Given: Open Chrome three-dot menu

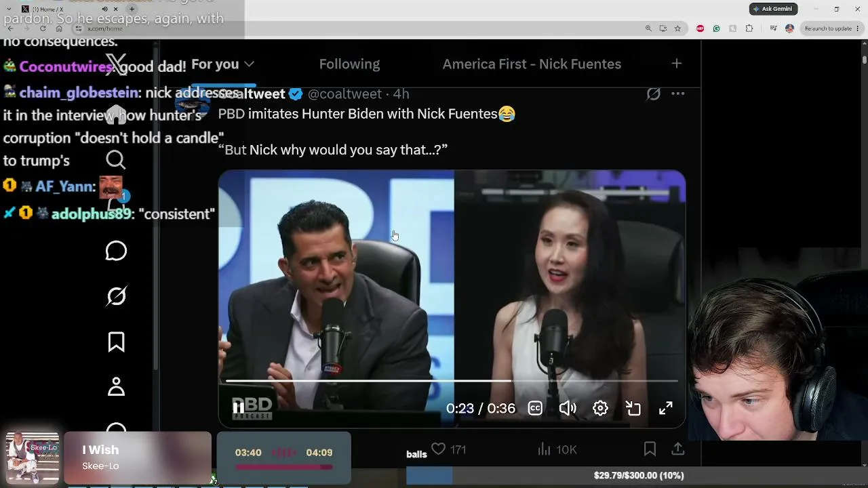Looking at the screenshot, I should tap(859, 28).
